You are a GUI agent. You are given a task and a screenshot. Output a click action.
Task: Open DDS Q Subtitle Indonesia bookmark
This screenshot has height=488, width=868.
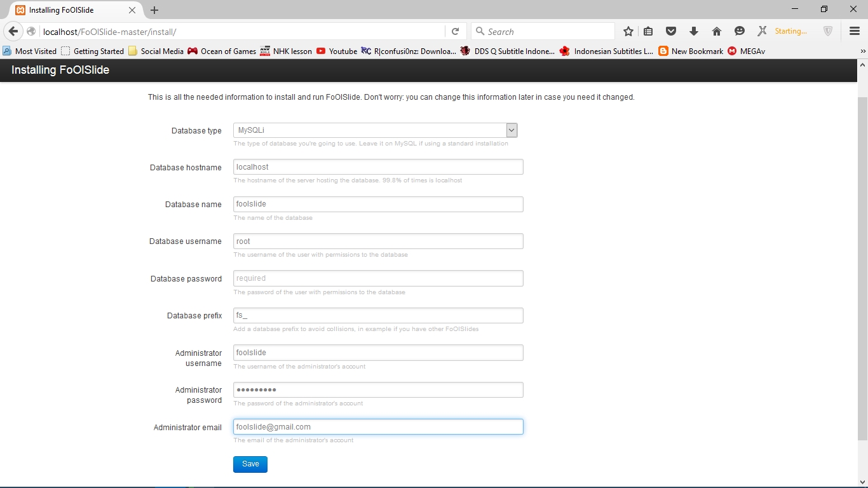coord(507,51)
